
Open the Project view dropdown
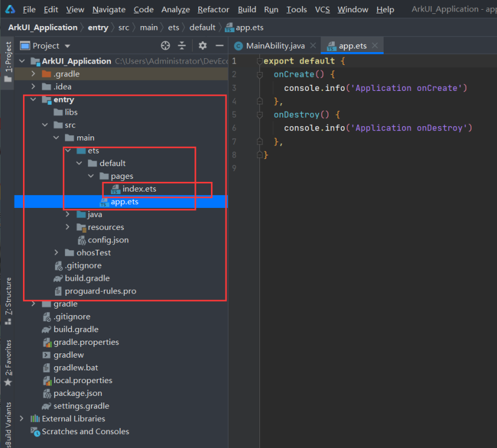tap(67, 46)
